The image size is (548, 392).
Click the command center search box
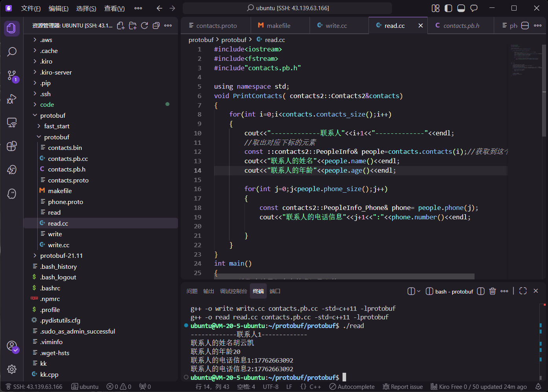click(x=288, y=8)
